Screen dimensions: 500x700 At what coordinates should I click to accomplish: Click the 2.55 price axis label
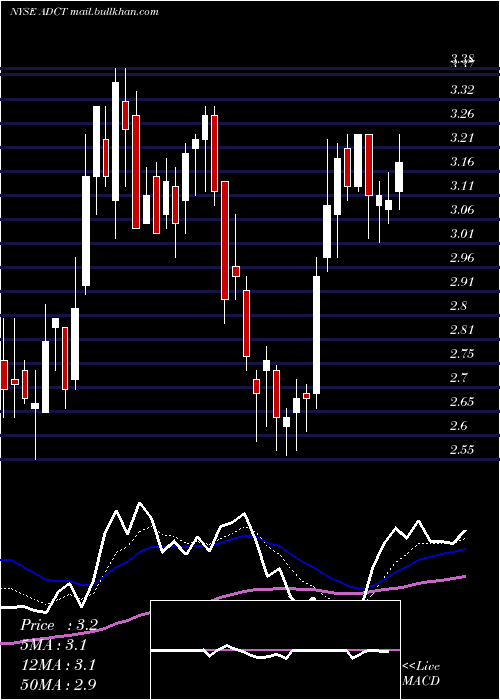462,450
